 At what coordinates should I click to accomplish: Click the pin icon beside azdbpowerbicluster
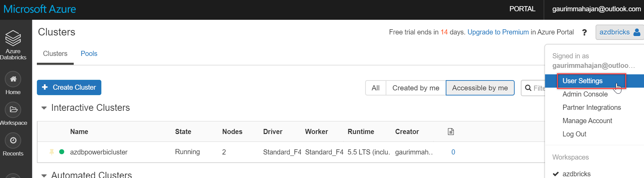pyautogui.click(x=52, y=152)
